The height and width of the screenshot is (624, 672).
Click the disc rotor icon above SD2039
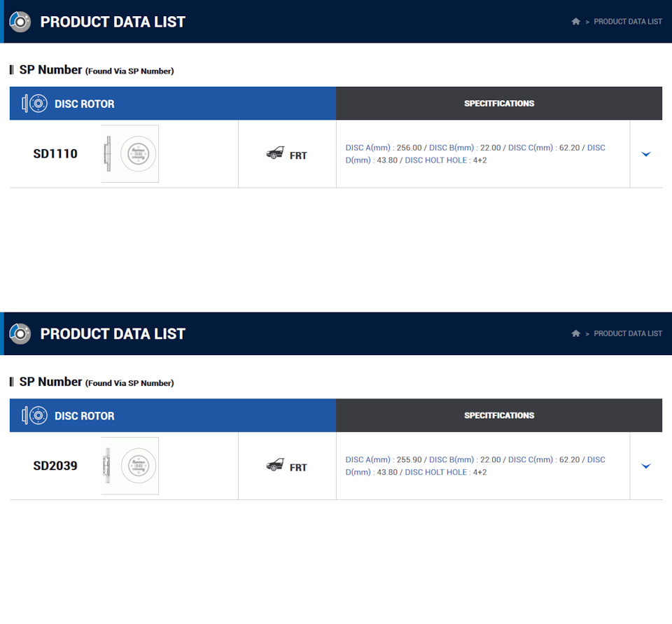click(x=35, y=415)
